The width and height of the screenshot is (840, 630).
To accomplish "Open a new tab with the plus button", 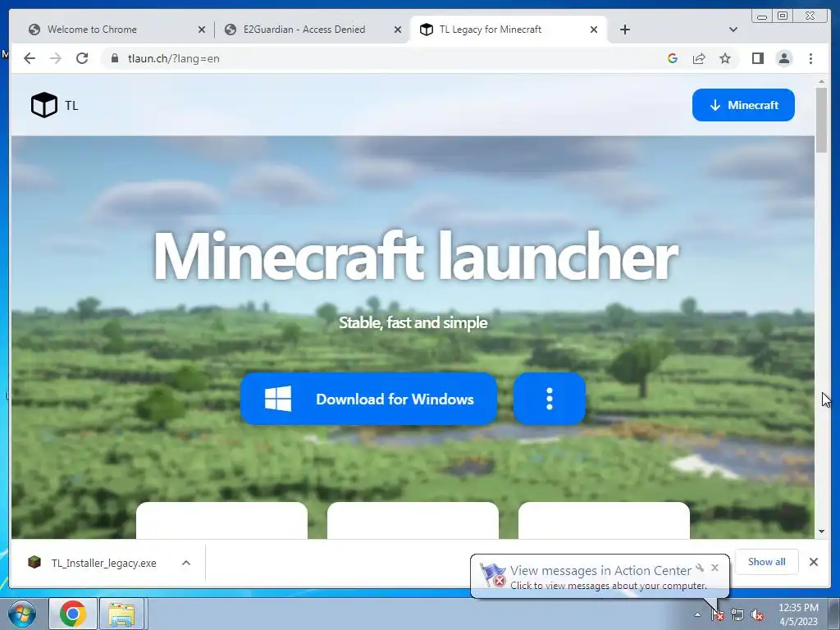I will coord(625,30).
